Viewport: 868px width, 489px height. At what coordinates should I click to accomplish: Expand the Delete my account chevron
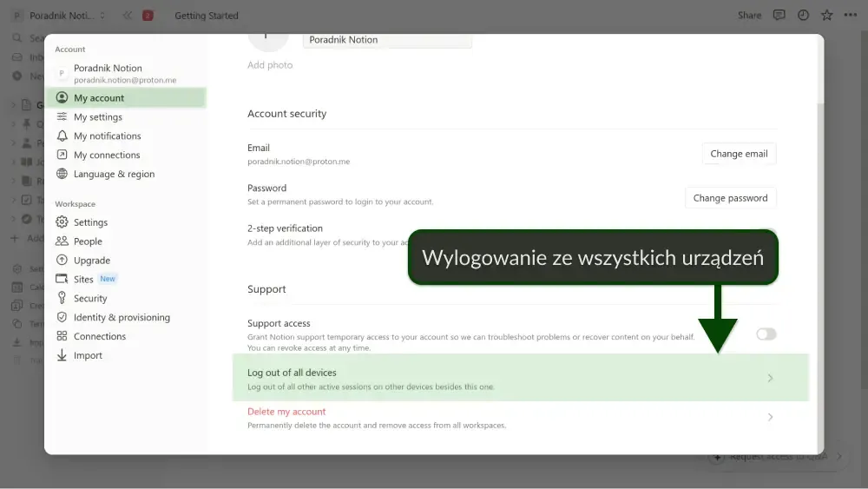click(x=770, y=417)
